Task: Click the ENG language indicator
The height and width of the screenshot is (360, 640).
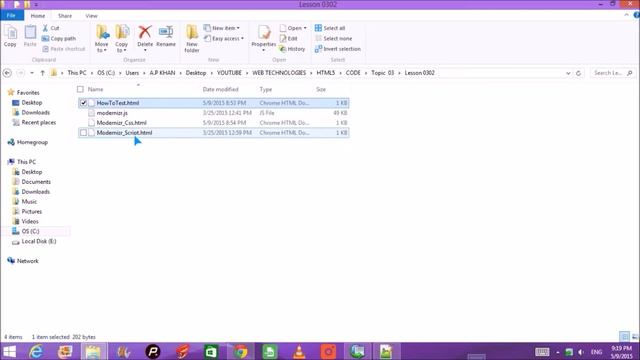Action: pos(596,352)
